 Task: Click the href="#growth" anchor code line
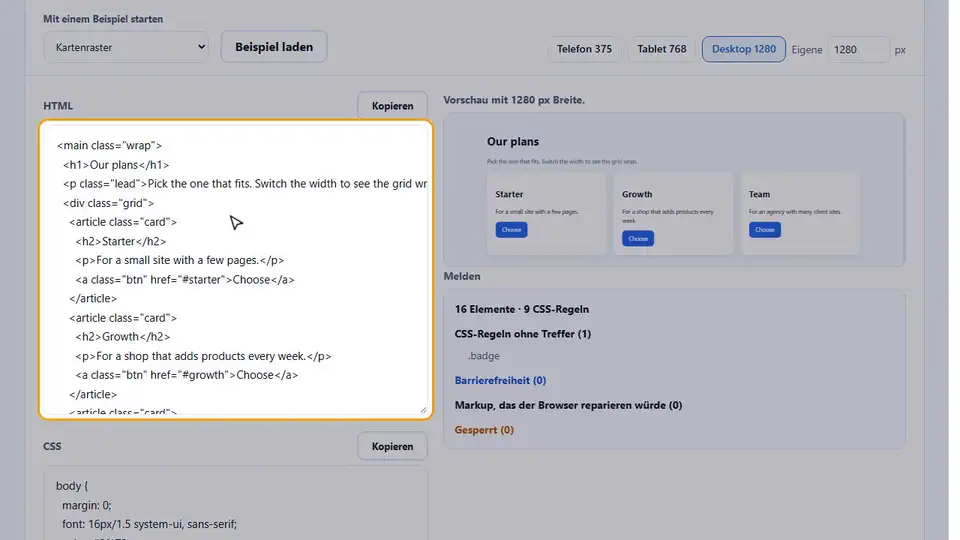click(x=187, y=375)
